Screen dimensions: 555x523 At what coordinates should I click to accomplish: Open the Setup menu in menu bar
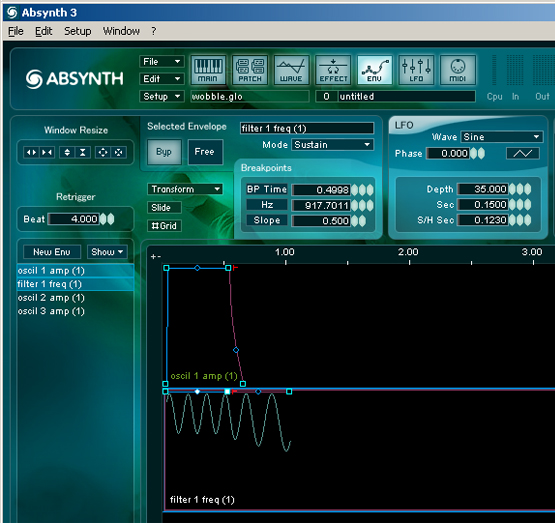pos(78,31)
